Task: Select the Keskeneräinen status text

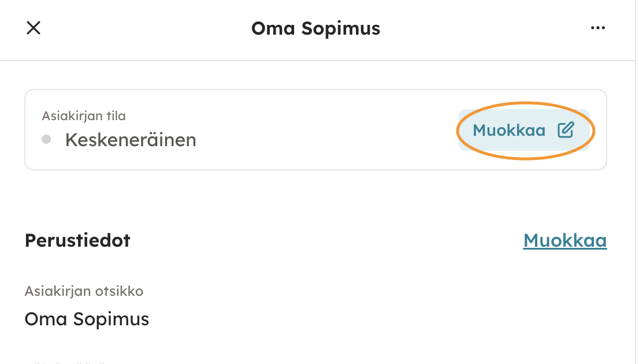Action: tap(131, 140)
